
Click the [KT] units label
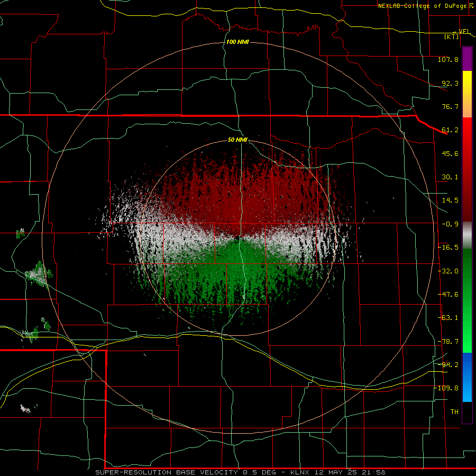tap(452, 36)
